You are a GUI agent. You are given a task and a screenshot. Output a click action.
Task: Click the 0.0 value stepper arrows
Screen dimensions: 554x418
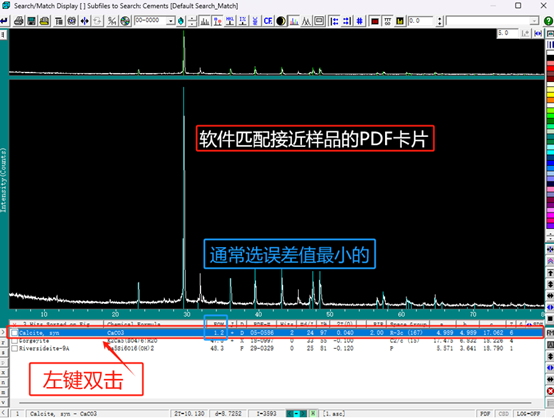click(440, 21)
